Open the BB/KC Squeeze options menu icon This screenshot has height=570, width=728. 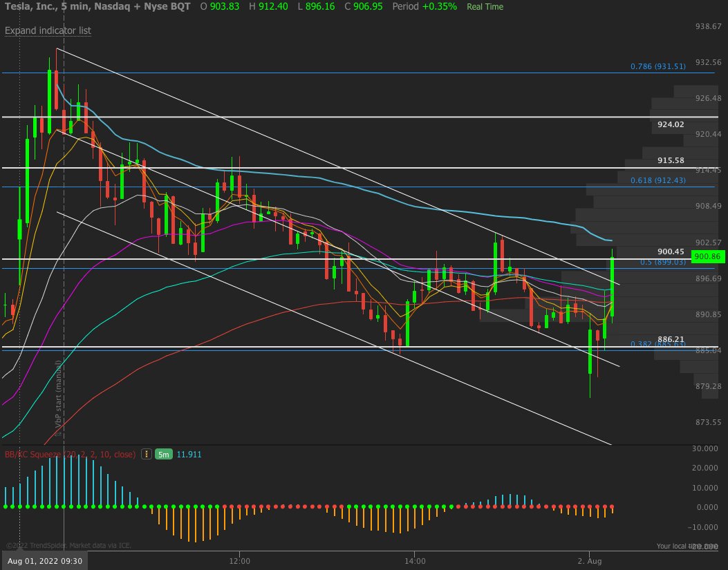pos(147,455)
